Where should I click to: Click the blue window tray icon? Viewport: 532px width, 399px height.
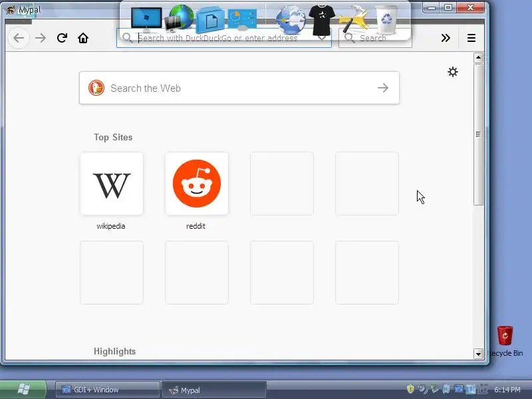click(x=459, y=389)
